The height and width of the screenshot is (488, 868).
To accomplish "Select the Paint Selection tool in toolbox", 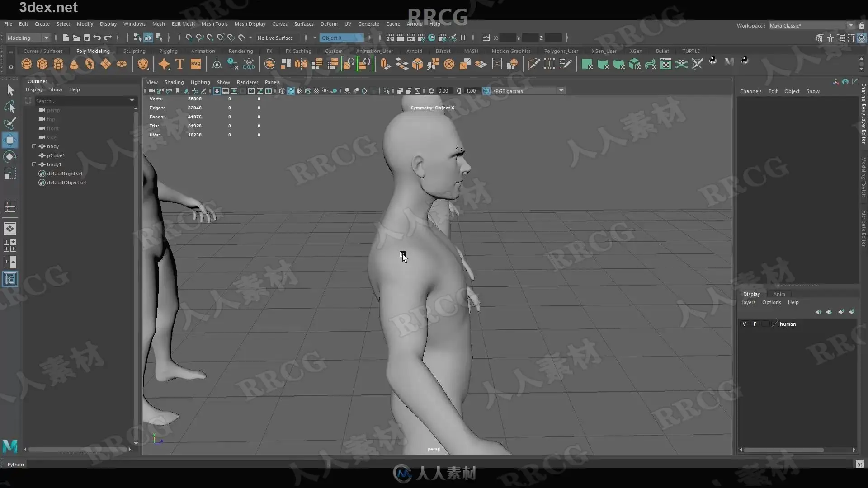I will [10, 123].
